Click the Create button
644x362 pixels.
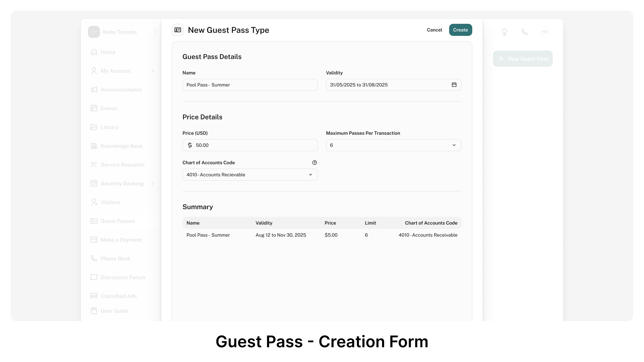[460, 30]
